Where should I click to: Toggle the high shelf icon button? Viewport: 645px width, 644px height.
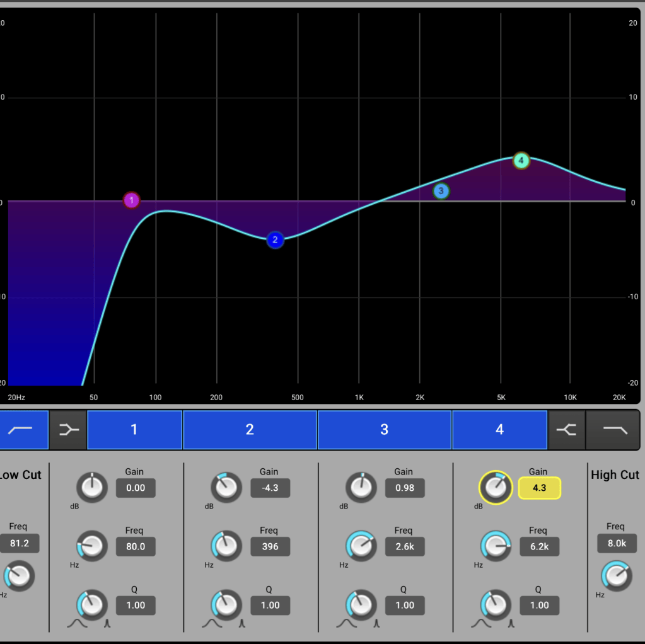coord(566,429)
